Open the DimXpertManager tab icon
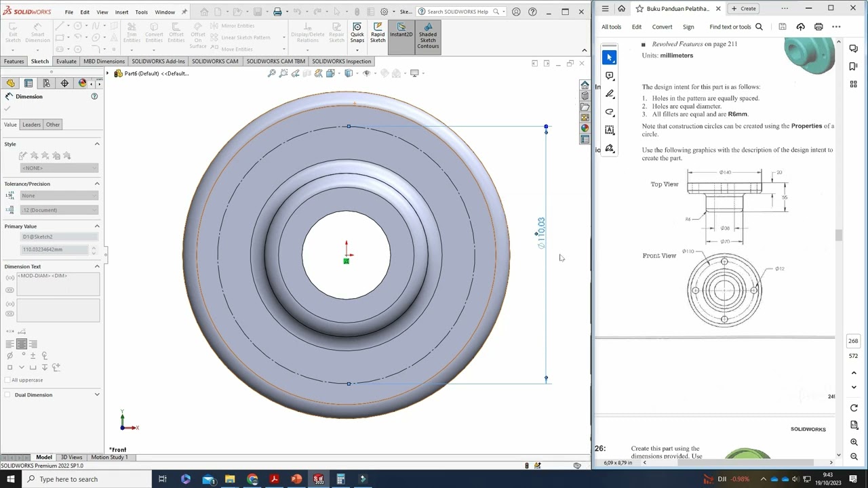Viewport: 868px width, 488px height. tap(64, 83)
